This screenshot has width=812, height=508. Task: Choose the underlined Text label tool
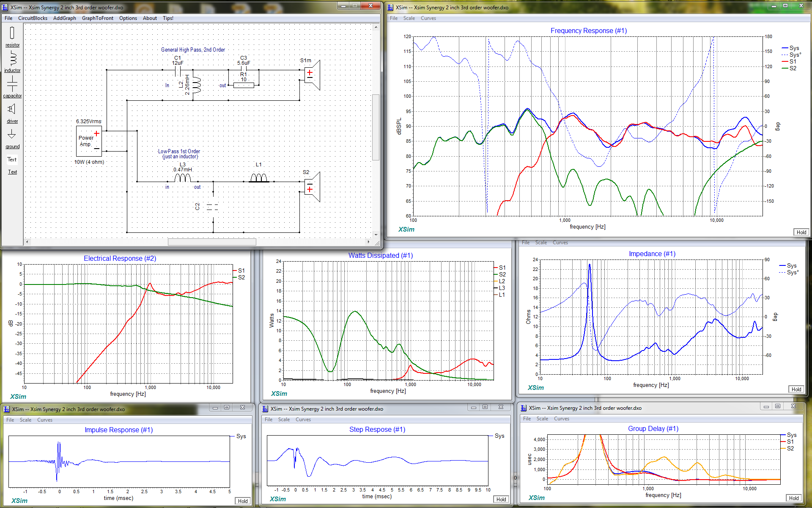pyautogui.click(x=13, y=172)
